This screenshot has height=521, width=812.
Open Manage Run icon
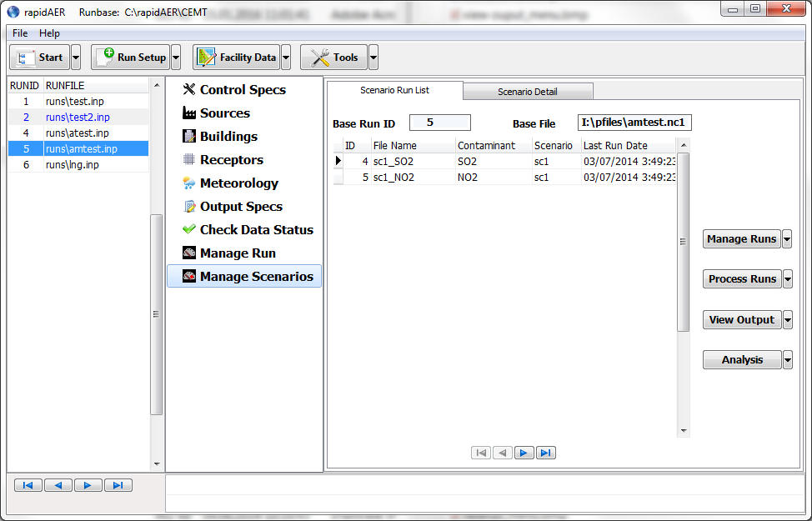(x=188, y=253)
